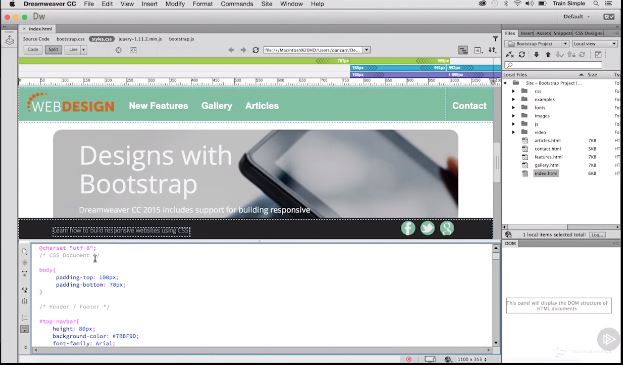Switch to the Snippets panel tab
623x365 pixels.
563,33
